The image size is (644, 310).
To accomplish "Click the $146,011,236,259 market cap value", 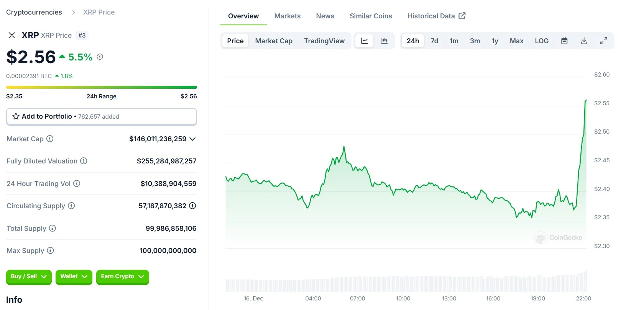I will (158, 139).
